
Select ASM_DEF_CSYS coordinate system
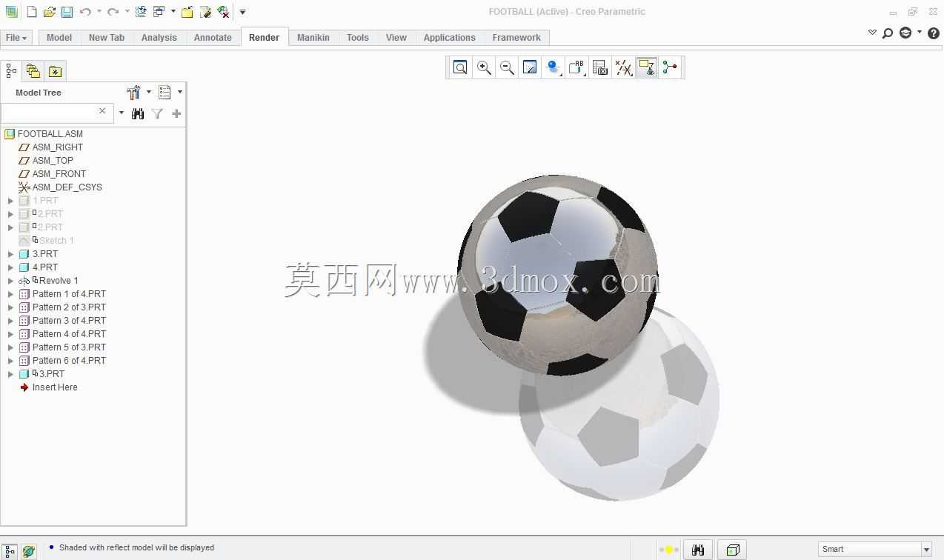(x=67, y=187)
